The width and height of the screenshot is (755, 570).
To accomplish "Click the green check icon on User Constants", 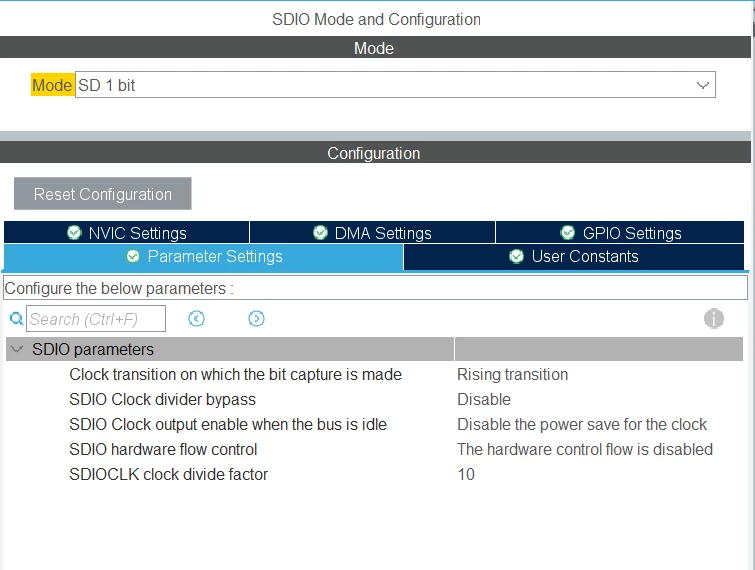I will [x=516, y=257].
